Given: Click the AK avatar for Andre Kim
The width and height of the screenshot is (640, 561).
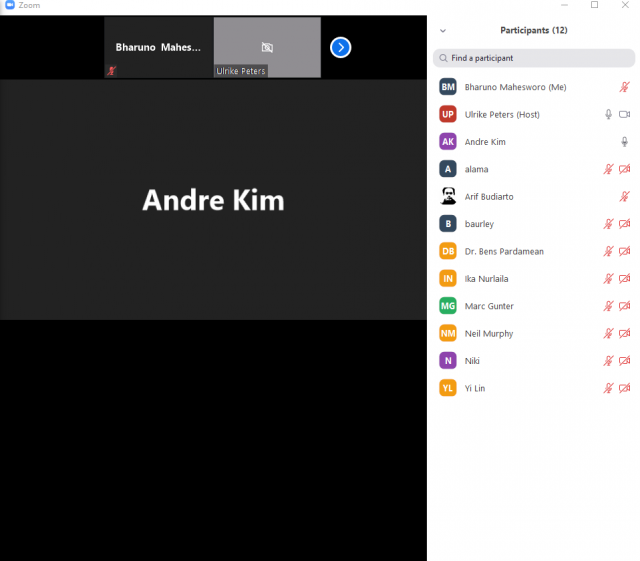Looking at the screenshot, I should pos(448,141).
